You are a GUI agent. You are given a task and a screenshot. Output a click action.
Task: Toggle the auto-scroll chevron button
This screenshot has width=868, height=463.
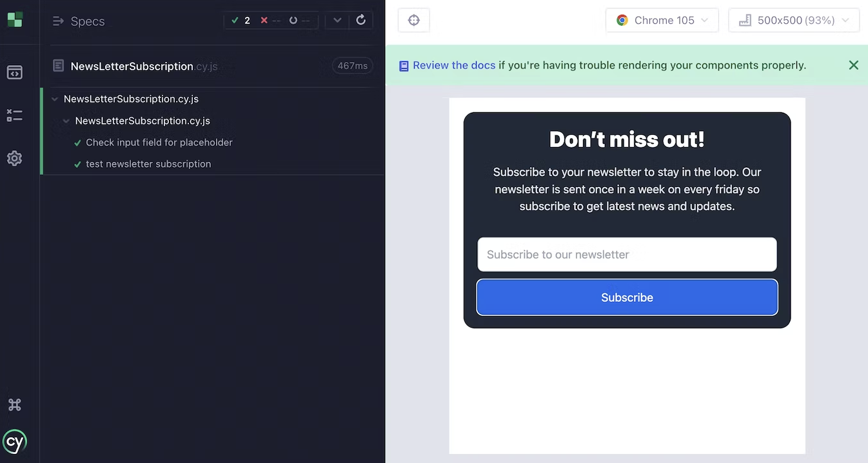click(x=337, y=20)
